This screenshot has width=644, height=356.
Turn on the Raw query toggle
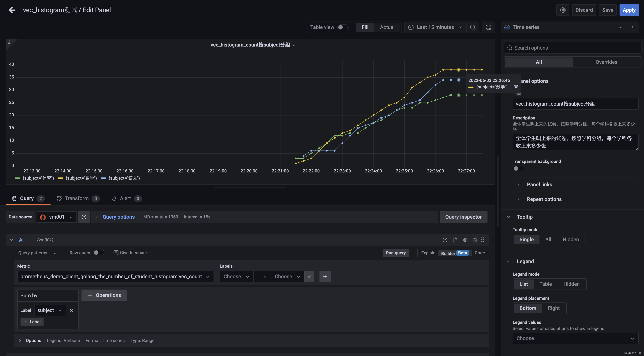click(x=99, y=253)
